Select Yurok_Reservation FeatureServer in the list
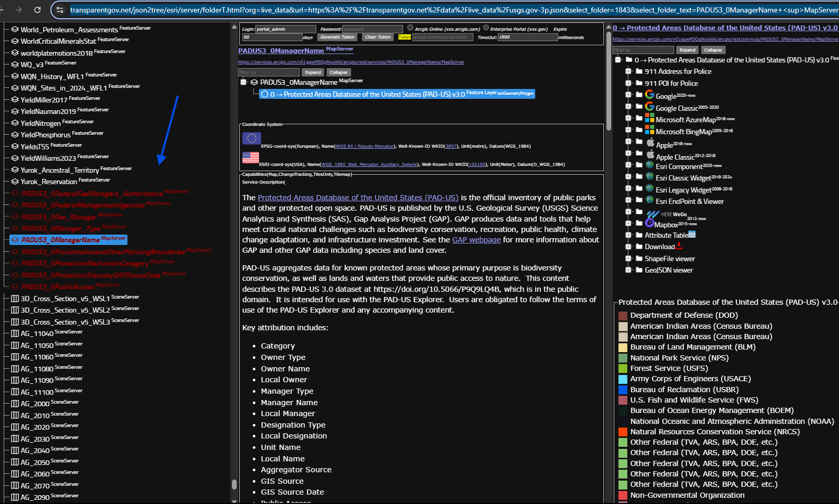Image resolution: width=839 pixels, height=504 pixels. pos(49,182)
